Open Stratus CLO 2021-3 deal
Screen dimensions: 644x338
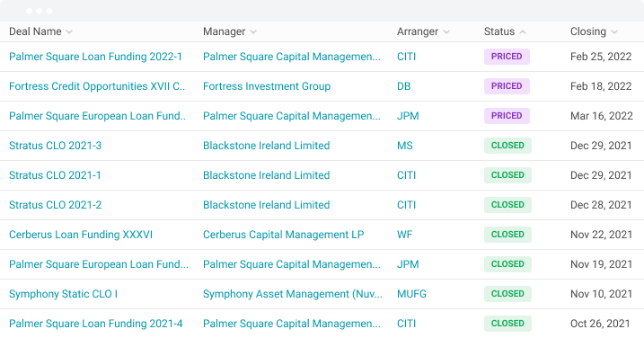pos(55,146)
